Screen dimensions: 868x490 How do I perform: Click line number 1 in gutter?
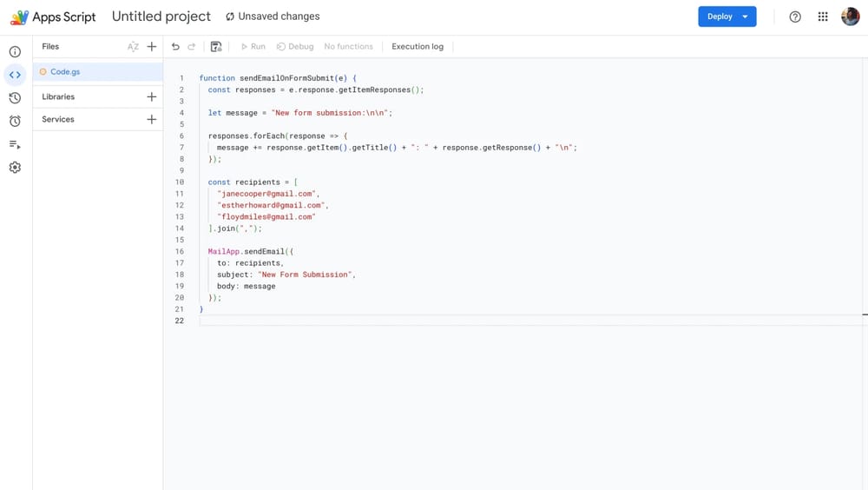pos(181,78)
